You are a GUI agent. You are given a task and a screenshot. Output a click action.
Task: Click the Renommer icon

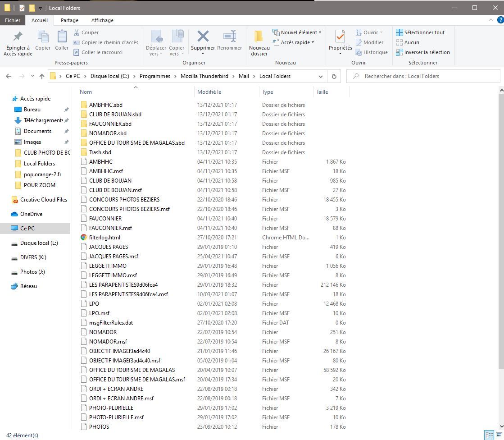(230, 36)
